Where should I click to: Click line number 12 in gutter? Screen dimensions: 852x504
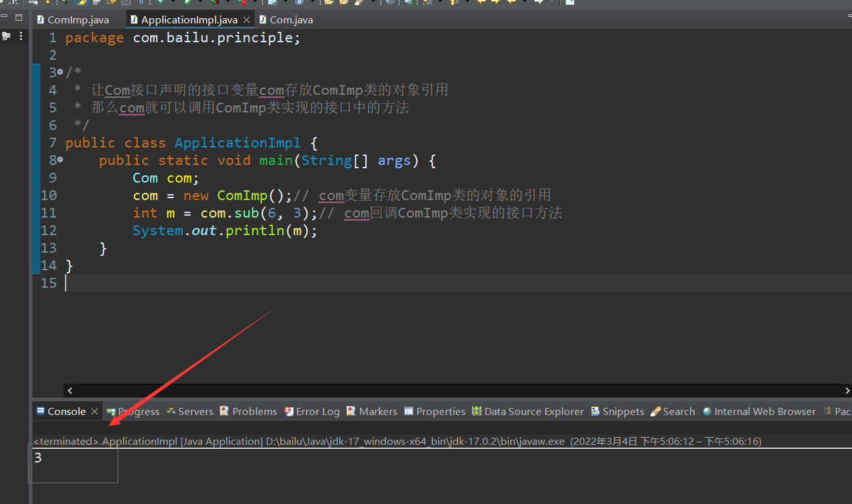(49, 231)
